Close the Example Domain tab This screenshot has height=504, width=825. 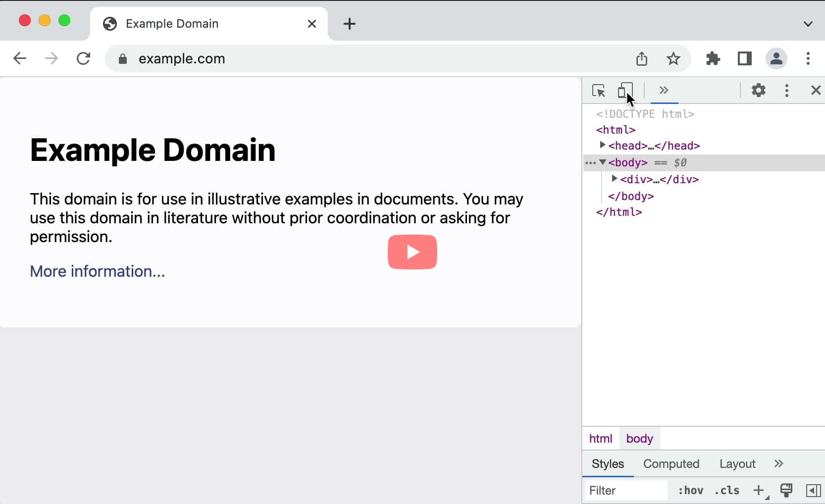311,24
